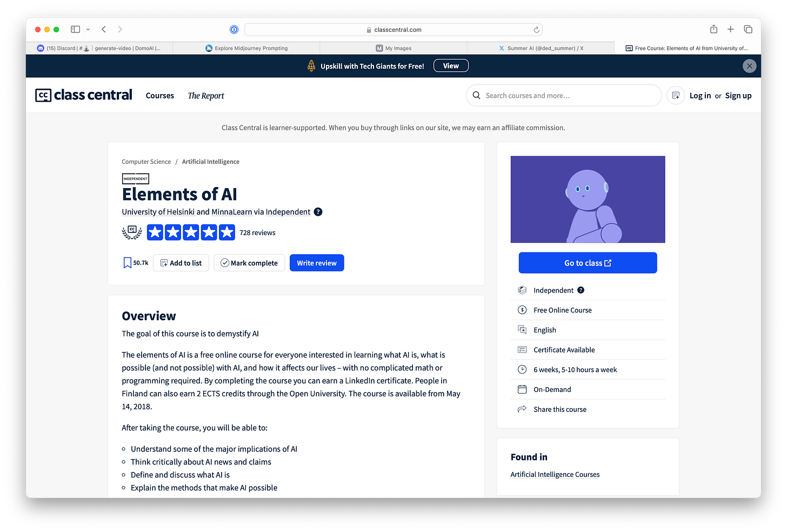787x532 pixels.
Task: Go forward with the browser forward arrow
Action: [x=120, y=29]
